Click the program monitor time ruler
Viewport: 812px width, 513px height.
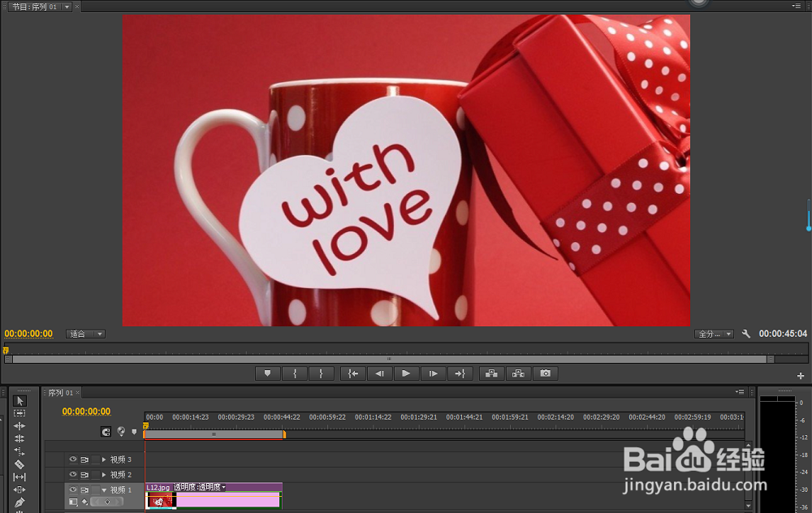pos(406,350)
